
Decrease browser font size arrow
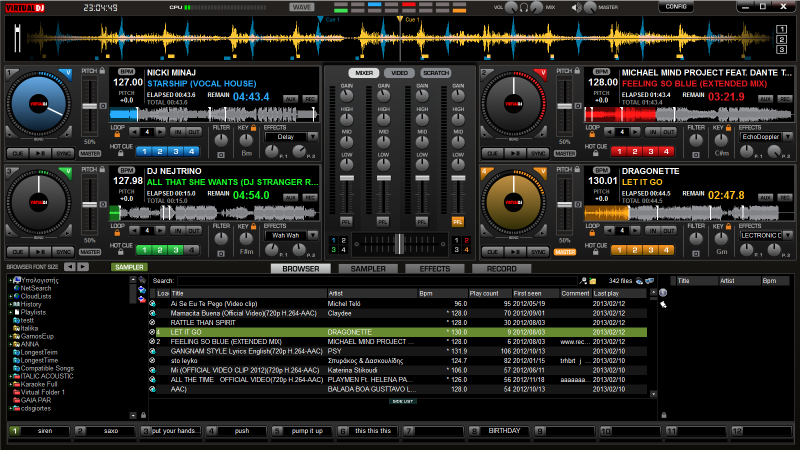[x=69, y=267]
